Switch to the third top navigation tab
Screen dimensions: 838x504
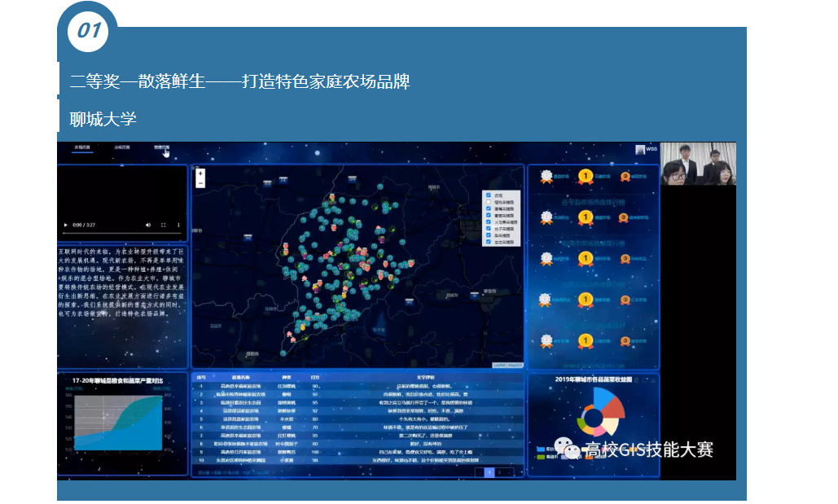(161, 148)
